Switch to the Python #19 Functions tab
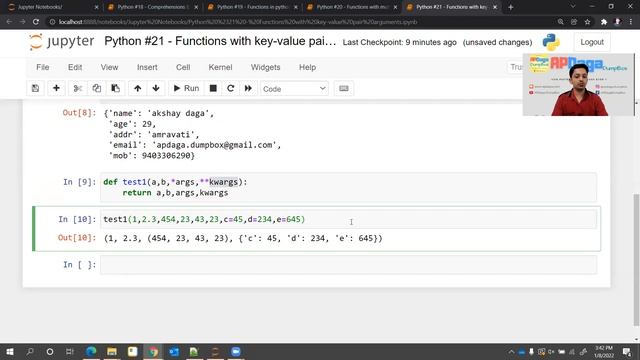The height and width of the screenshot is (360, 640). click(x=252, y=7)
